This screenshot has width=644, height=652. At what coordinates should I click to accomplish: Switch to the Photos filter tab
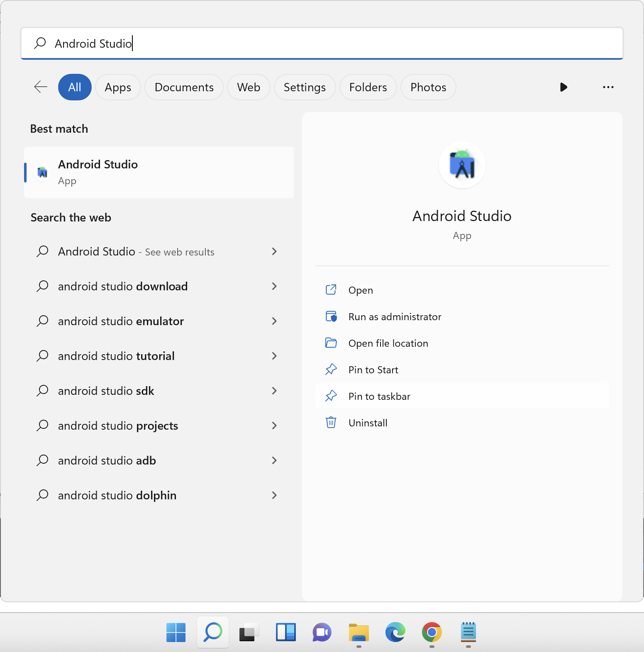click(x=428, y=87)
